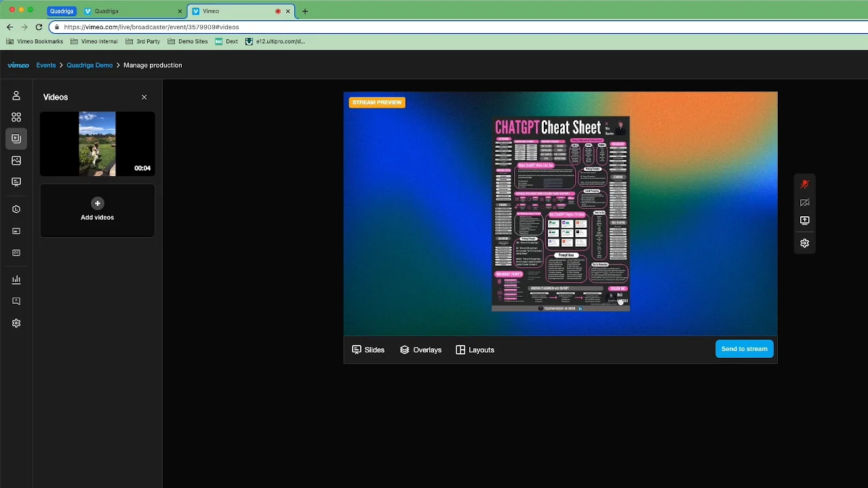Click the Add videos button
Screen dimensions: 868x488
[x=97, y=210]
